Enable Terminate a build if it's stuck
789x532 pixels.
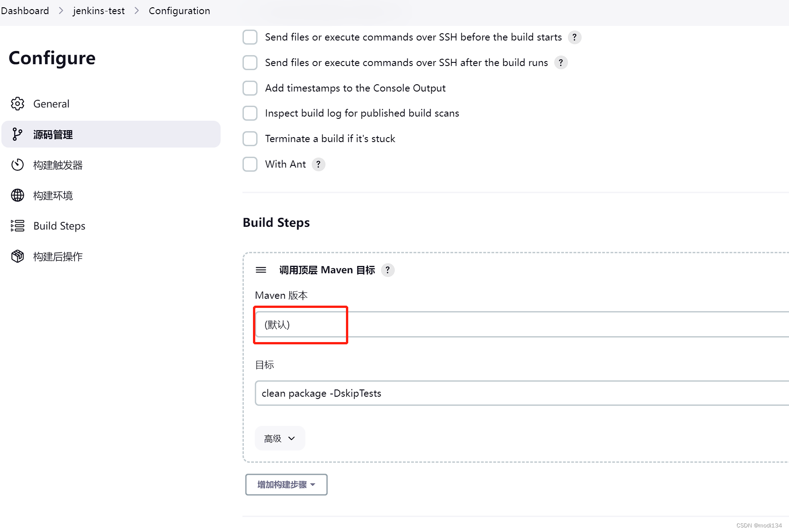tap(250, 138)
